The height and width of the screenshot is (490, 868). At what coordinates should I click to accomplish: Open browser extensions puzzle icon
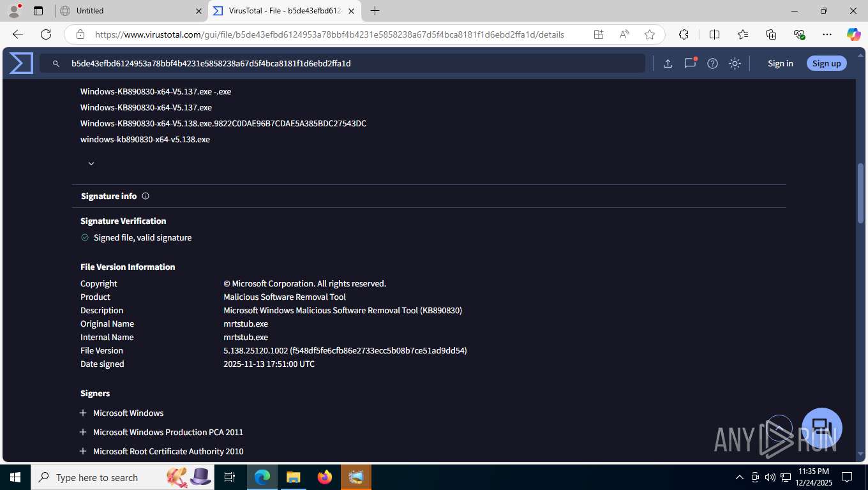pos(684,34)
